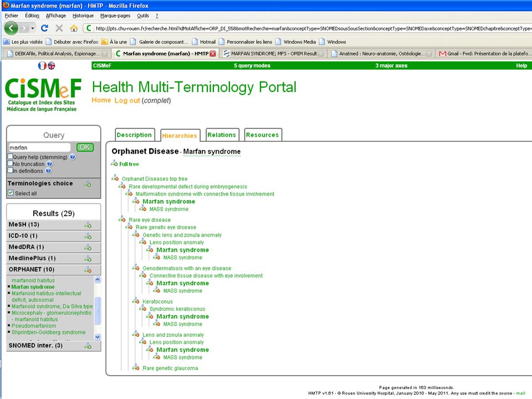Click the query input field containing marfan
Image resolution: width=532 pixels, height=399 pixels.
pos(39,147)
